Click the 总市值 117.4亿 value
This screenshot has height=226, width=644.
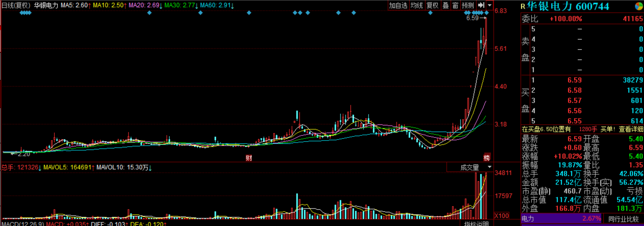(568, 200)
